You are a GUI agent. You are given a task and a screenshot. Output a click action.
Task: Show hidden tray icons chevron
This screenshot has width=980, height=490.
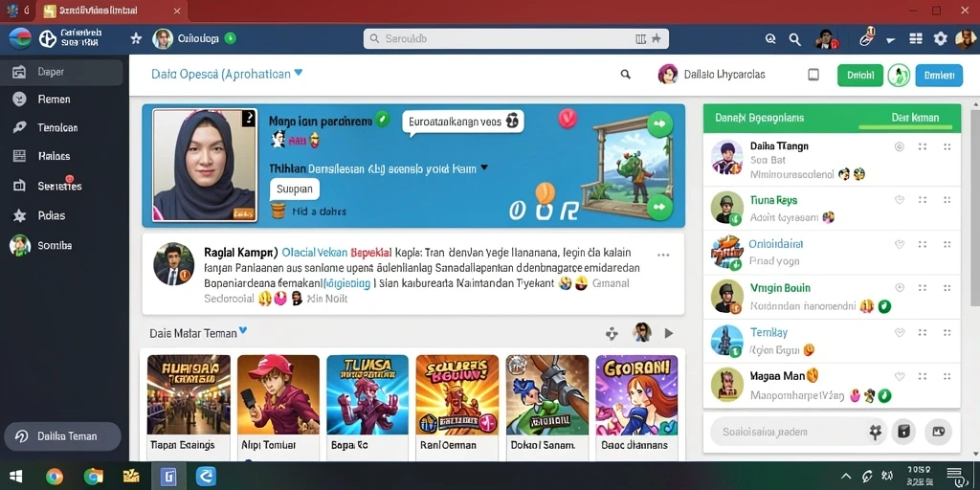coord(846,477)
